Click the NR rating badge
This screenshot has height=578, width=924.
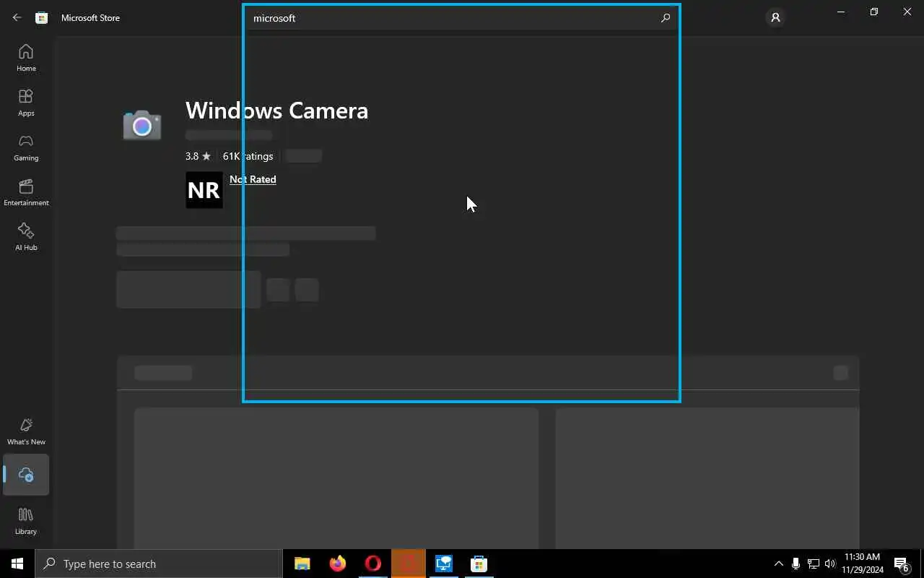point(204,190)
